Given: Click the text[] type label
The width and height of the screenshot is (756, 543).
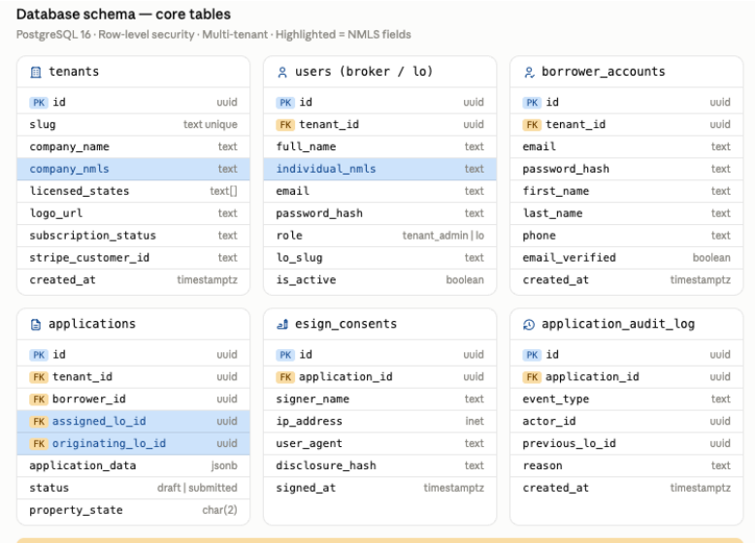Looking at the screenshot, I should [224, 191].
